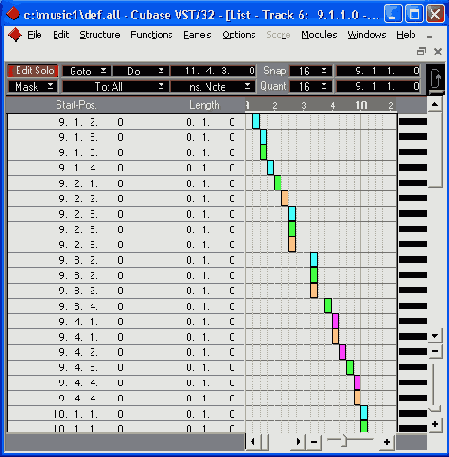Open the Snap value 16 dropdown
449x457 pixels.
pyautogui.click(x=311, y=71)
